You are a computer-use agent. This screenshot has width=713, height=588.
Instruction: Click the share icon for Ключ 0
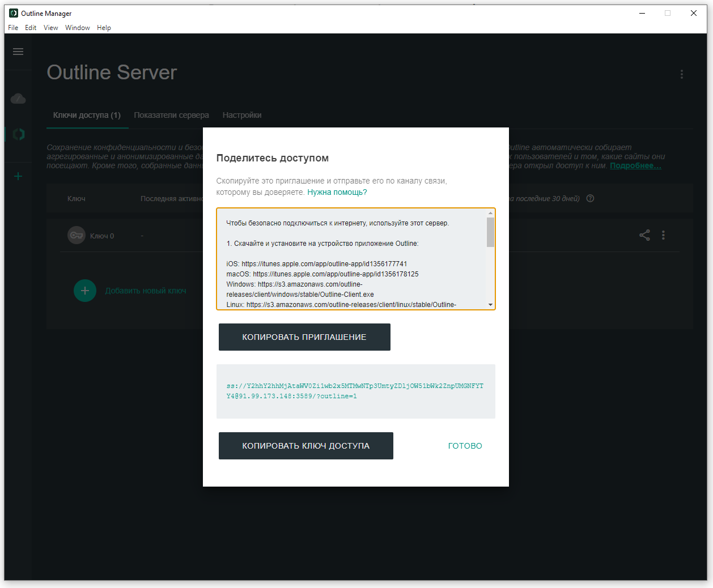tap(645, 235)
